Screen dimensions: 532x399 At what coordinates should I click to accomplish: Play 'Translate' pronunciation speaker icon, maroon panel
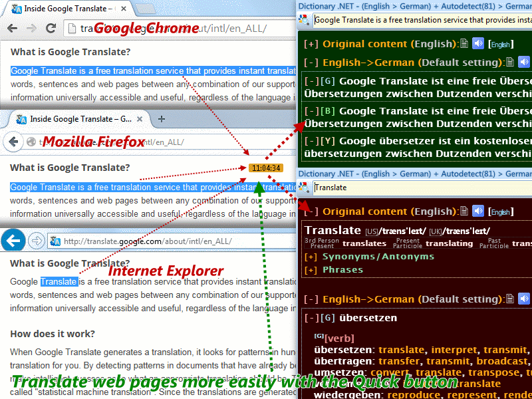tap(478, 211)
